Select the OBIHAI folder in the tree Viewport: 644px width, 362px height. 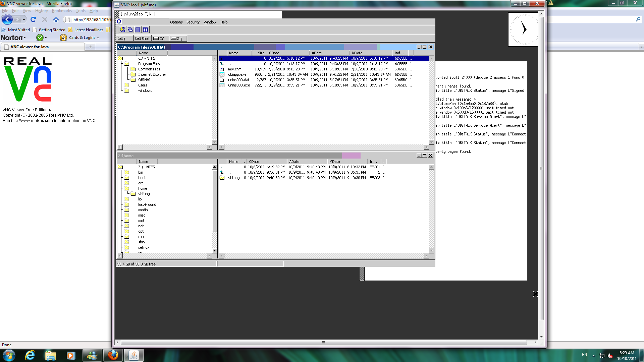click(144, 80)
